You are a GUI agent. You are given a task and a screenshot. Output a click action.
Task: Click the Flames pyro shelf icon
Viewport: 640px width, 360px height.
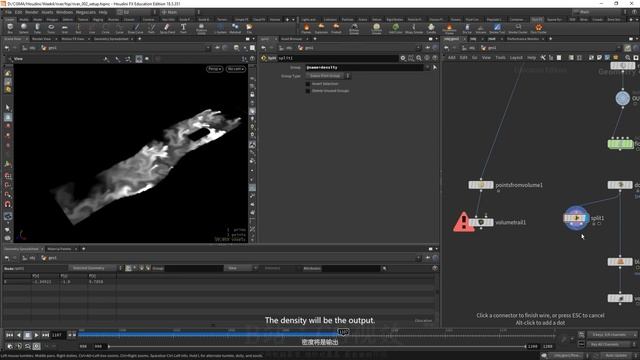(x=306, y=28)
